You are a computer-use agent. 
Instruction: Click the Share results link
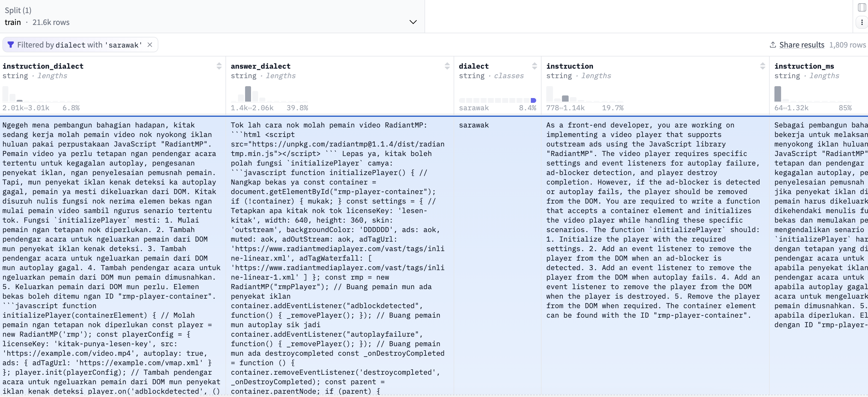click(x=802, y=45)
